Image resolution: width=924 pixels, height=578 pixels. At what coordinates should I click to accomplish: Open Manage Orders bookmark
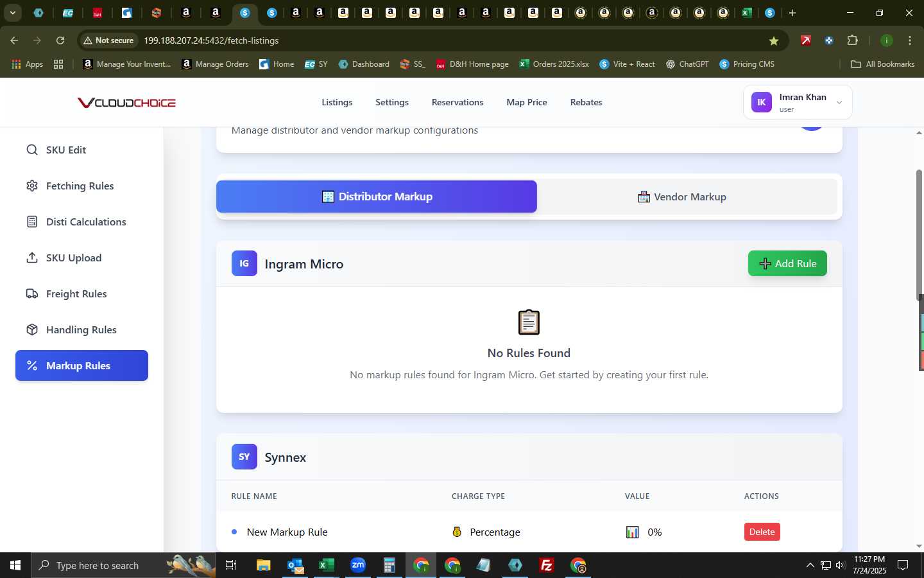coord(216,64)
